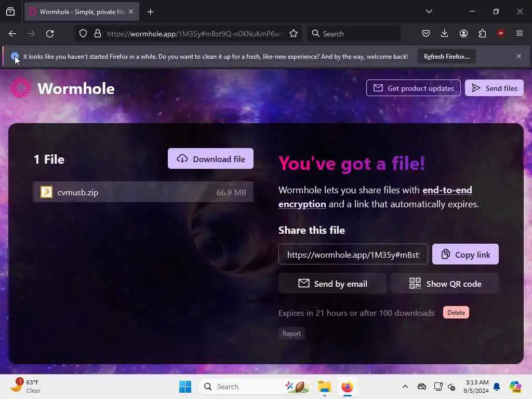
Task: Save page to Pocket
Action: click(x=426, y=33)
